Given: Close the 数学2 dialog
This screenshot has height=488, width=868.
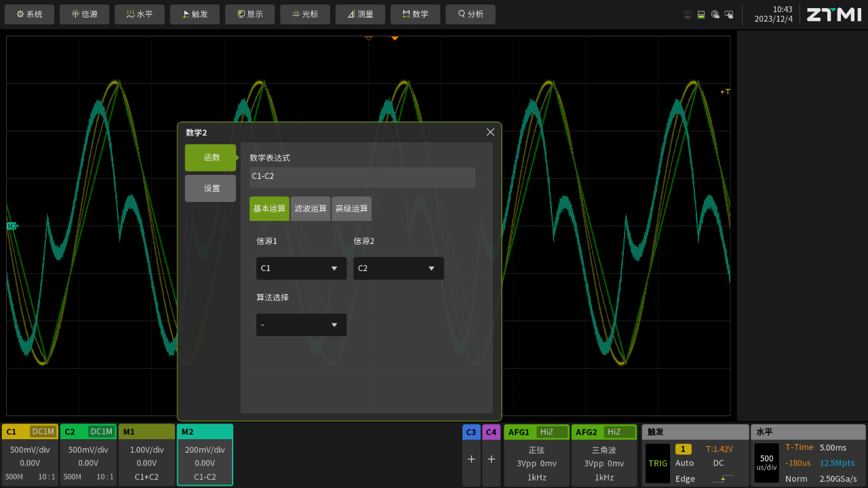Looking at the screenshot, I should tap(490, 132).
